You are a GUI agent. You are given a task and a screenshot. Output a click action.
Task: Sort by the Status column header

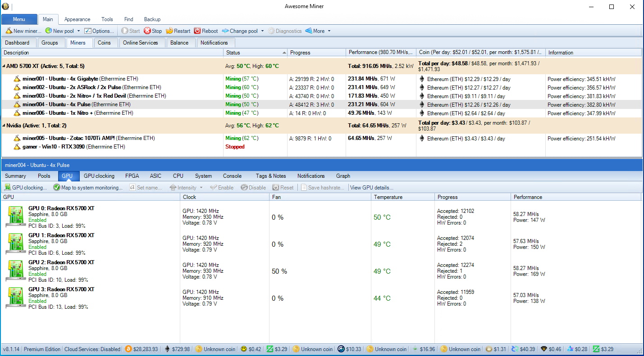(255, 53)
